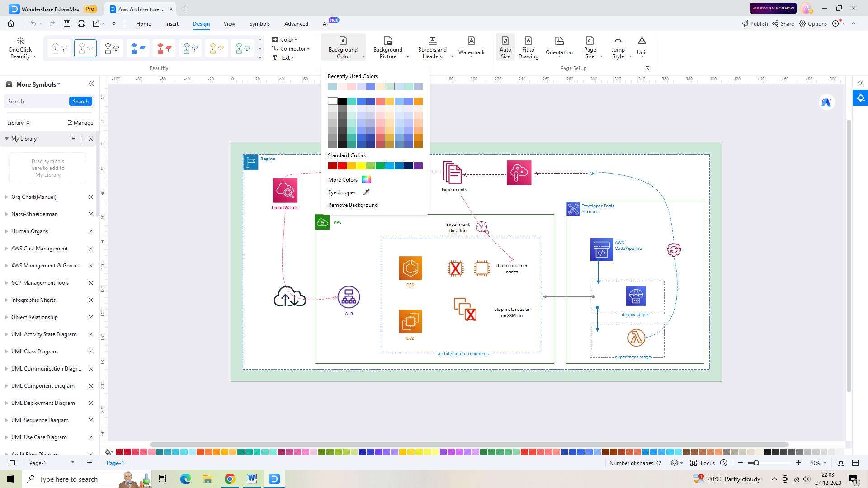Select the EC2 icon in diagram

[410, 321]
